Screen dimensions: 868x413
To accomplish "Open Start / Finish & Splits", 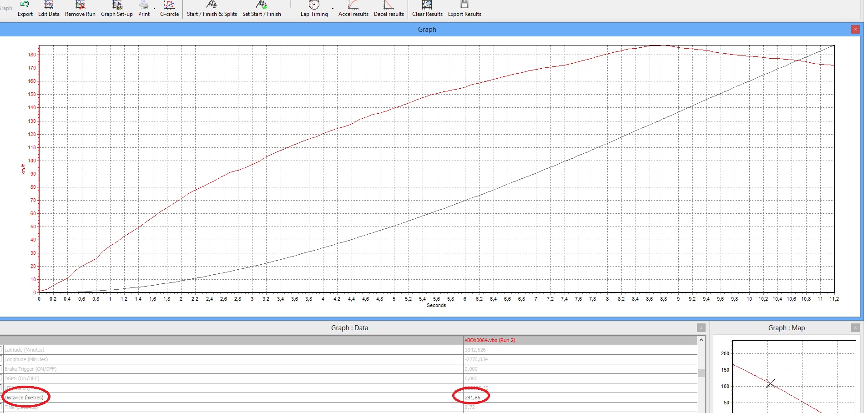I will click(212, 5).
